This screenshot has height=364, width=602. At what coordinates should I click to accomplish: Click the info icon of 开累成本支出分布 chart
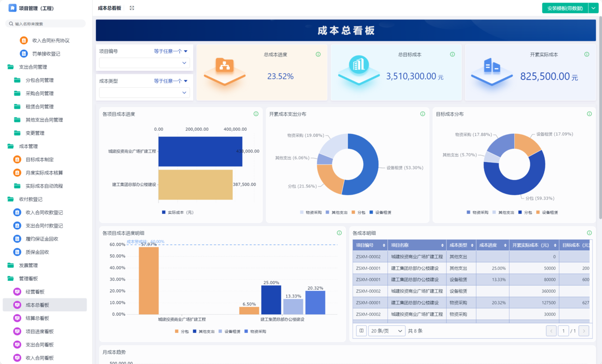click(422, 114)
